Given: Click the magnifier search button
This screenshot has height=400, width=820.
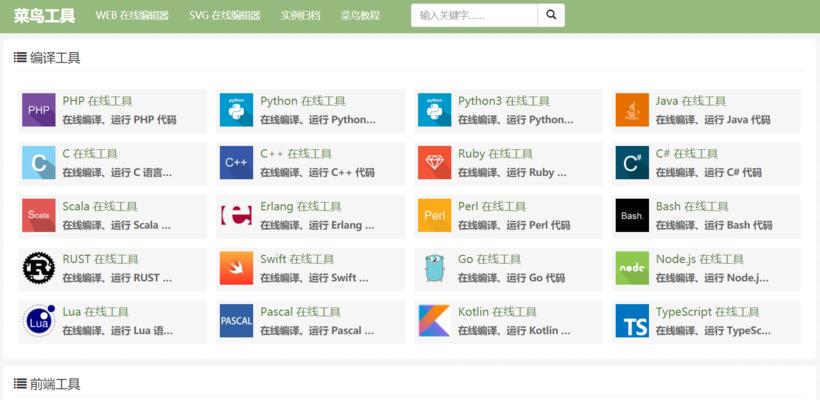Looking at the screenshot, I should [551, 15].
